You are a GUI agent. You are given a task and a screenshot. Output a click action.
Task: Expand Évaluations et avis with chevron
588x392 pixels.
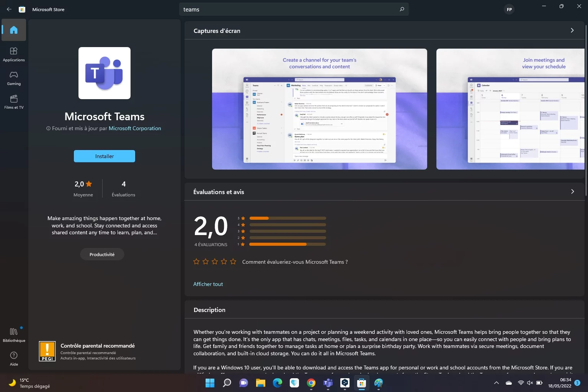[572, 191]
